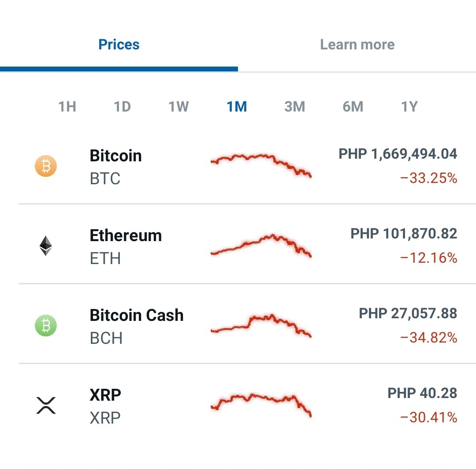Screen dimensions: 476x469
Task: Open the Learn more tab
Action: 357,45
